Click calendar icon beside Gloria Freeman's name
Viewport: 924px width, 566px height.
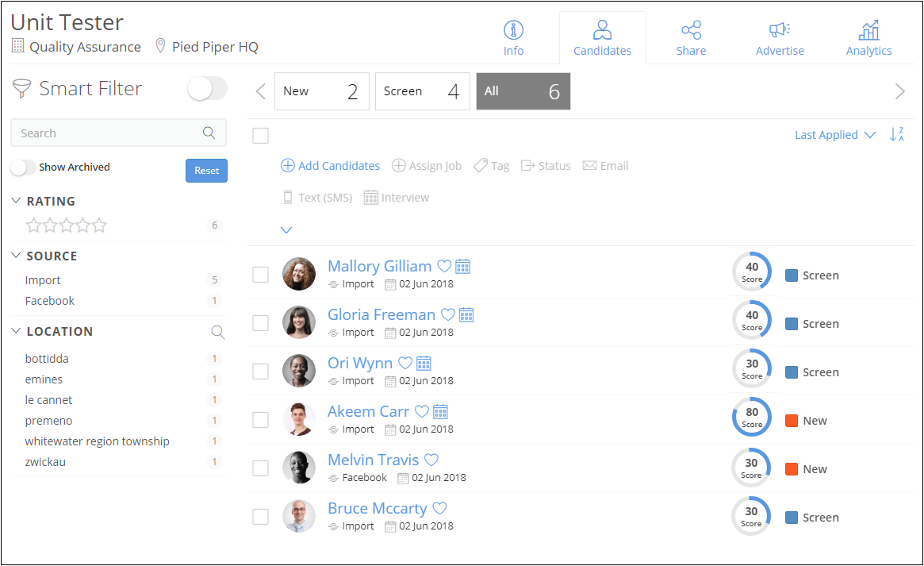coord(466,315)
